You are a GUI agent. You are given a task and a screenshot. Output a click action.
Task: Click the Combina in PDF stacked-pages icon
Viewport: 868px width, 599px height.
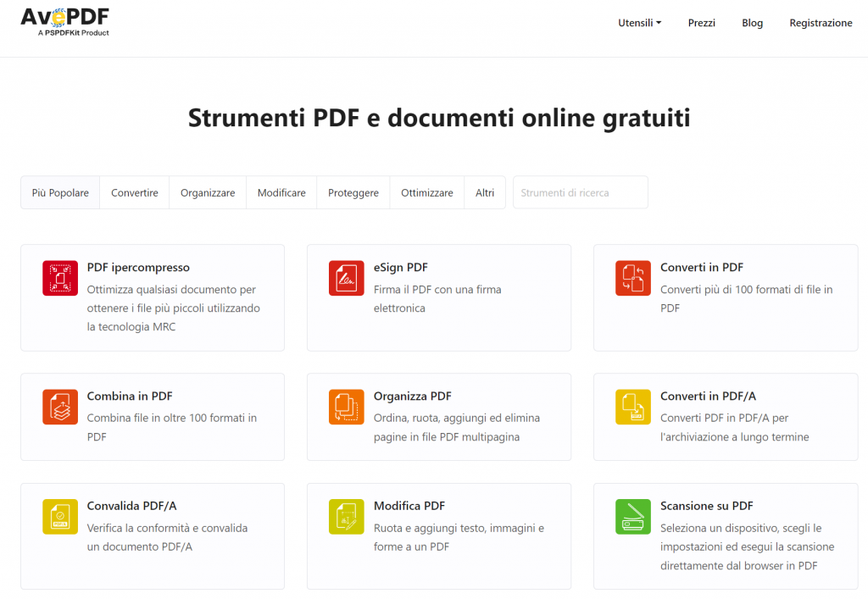point(58,406)
